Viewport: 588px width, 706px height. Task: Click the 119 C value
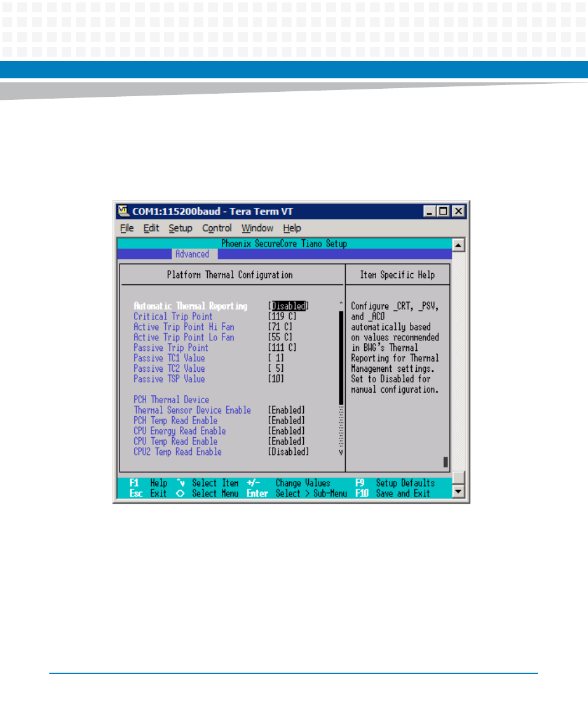[282, 316]
